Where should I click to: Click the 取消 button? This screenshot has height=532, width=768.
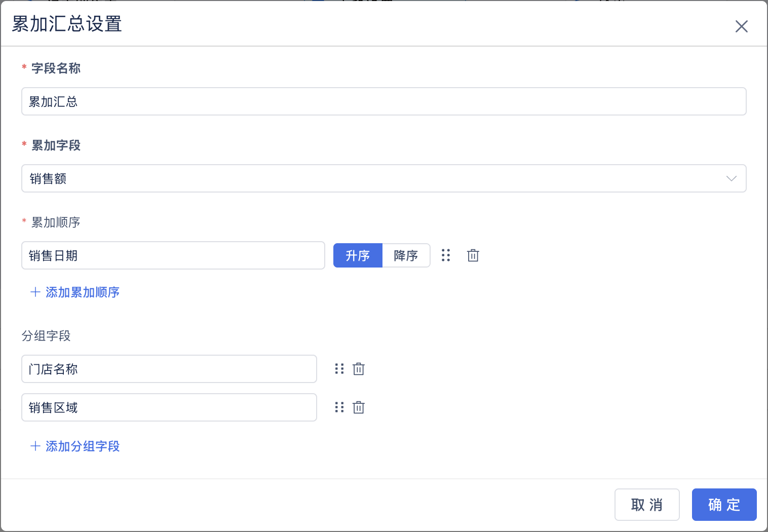click(x=647, y=505)
